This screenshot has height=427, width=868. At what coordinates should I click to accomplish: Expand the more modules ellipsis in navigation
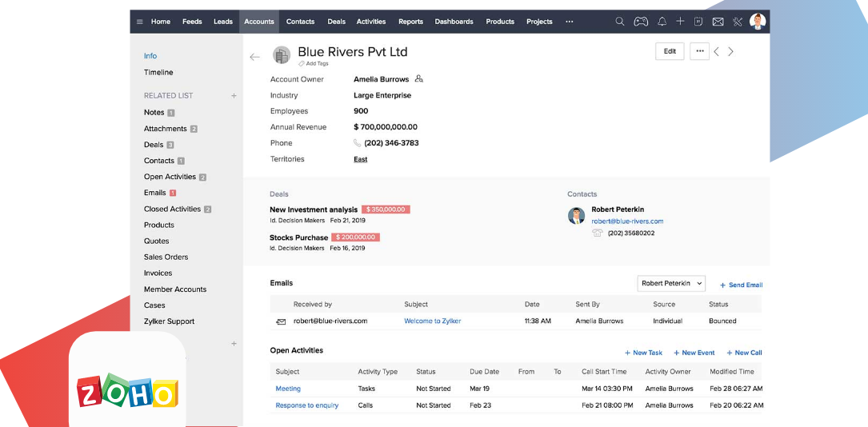[569, 22]
